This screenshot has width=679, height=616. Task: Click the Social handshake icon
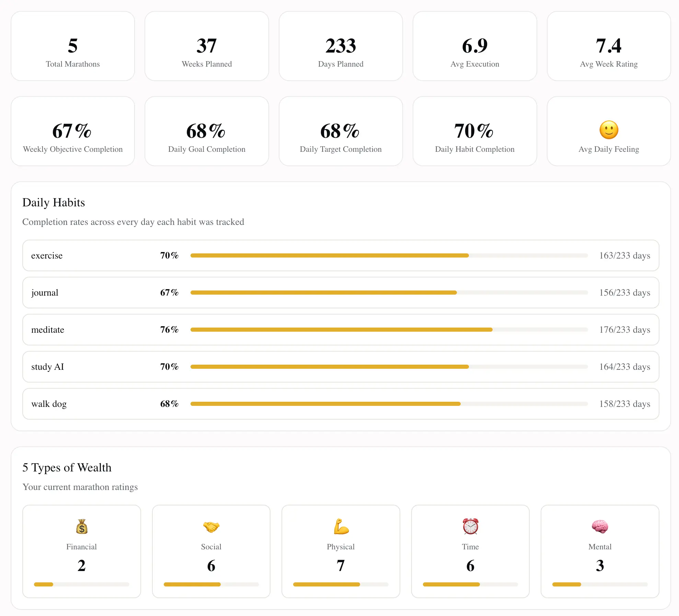pos(211,526)
